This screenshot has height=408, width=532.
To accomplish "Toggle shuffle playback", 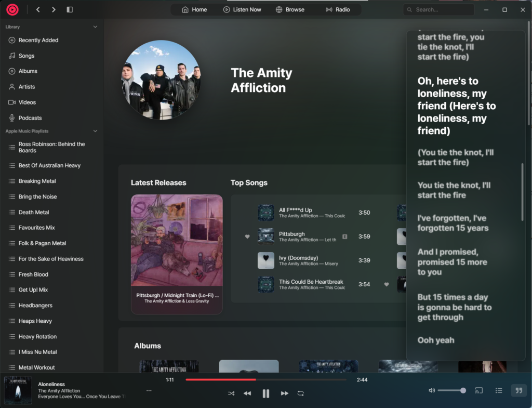I will pos(231,393).
